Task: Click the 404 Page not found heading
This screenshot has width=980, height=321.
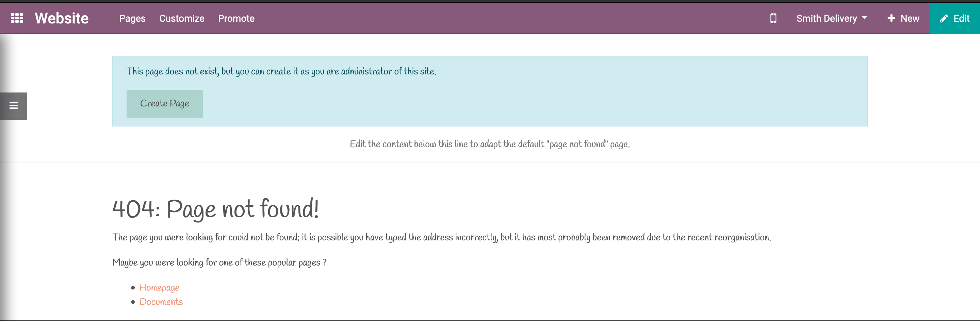Action: pyautogui.click(x=216, y=209)
